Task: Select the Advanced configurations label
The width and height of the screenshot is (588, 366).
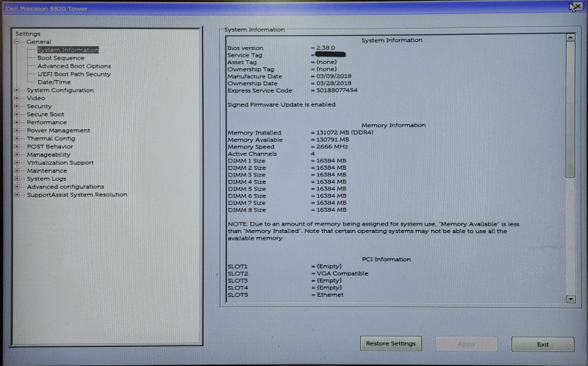Action: pos(65,187)
